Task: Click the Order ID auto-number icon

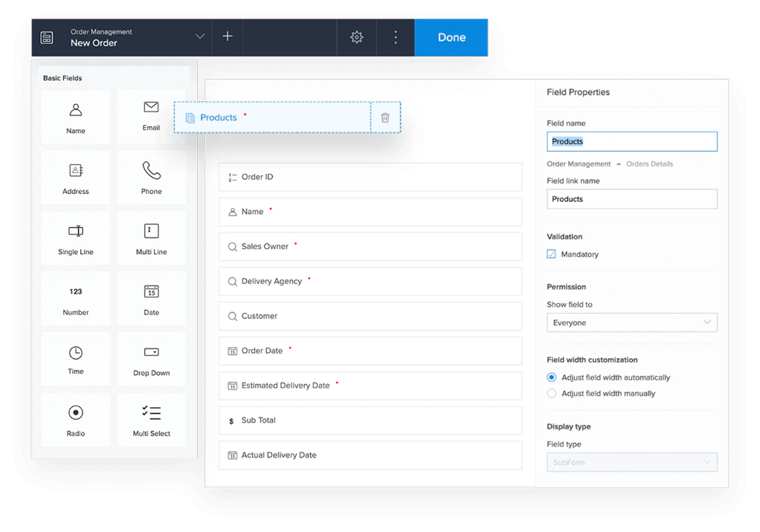Action: point(233,177)
